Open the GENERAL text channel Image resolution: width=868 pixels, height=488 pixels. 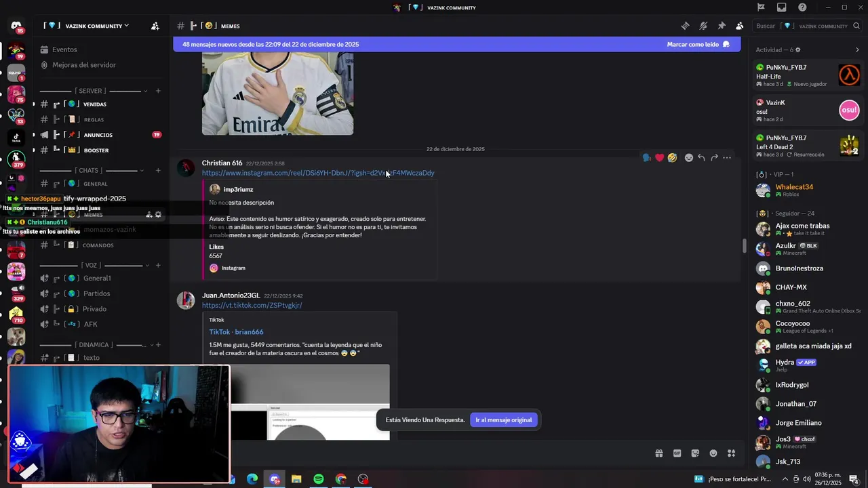[101, 184]
